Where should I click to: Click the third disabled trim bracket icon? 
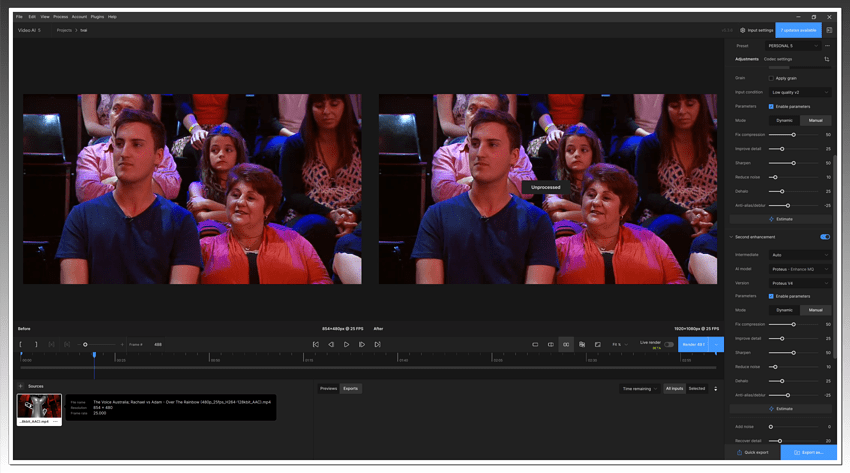click(x=51, y=345)
